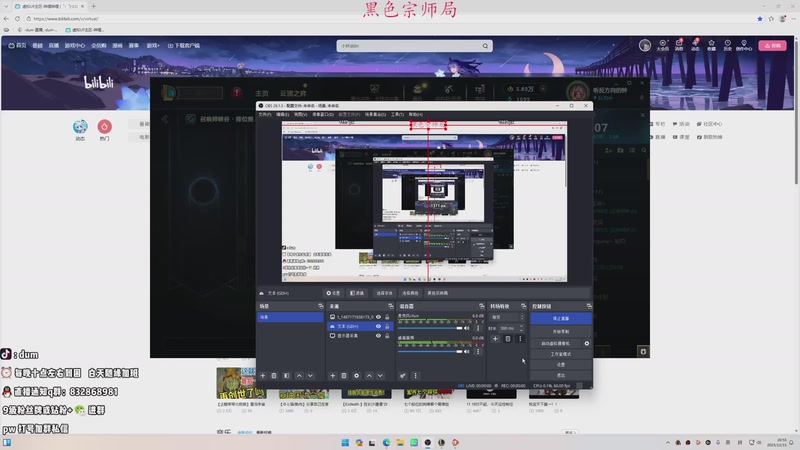Open advanced audio properties in mixer footer

(x=403, y=376)
